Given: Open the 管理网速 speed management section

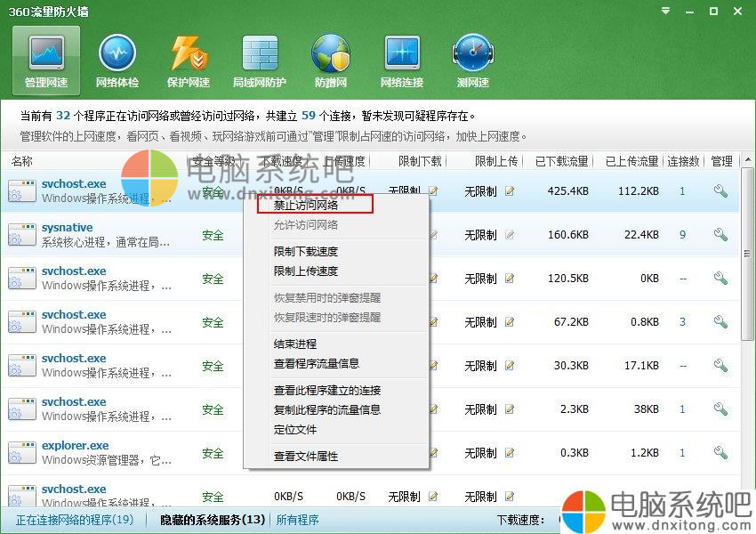Looking at the screenshot, I should coord(46,61).
